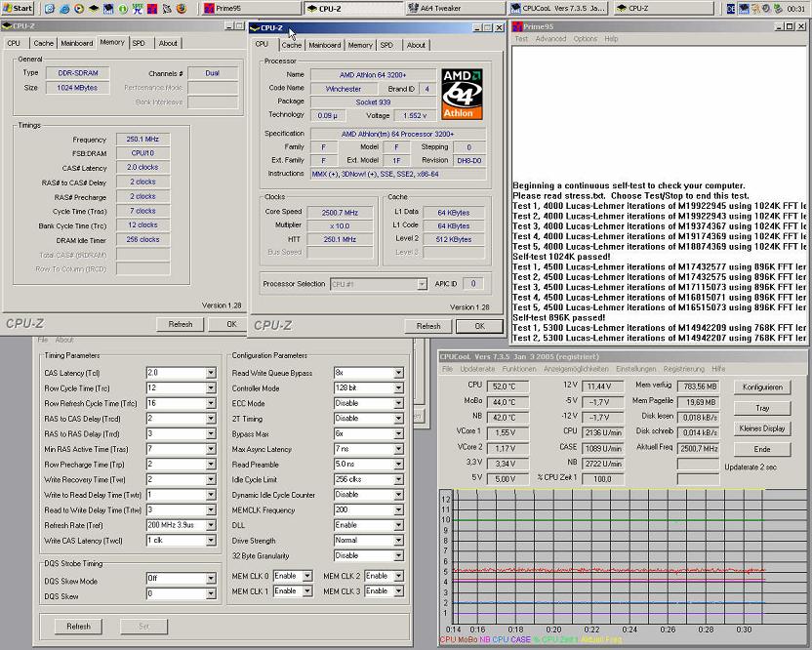Switch to CPUCool taskbar button

(557, 8)
